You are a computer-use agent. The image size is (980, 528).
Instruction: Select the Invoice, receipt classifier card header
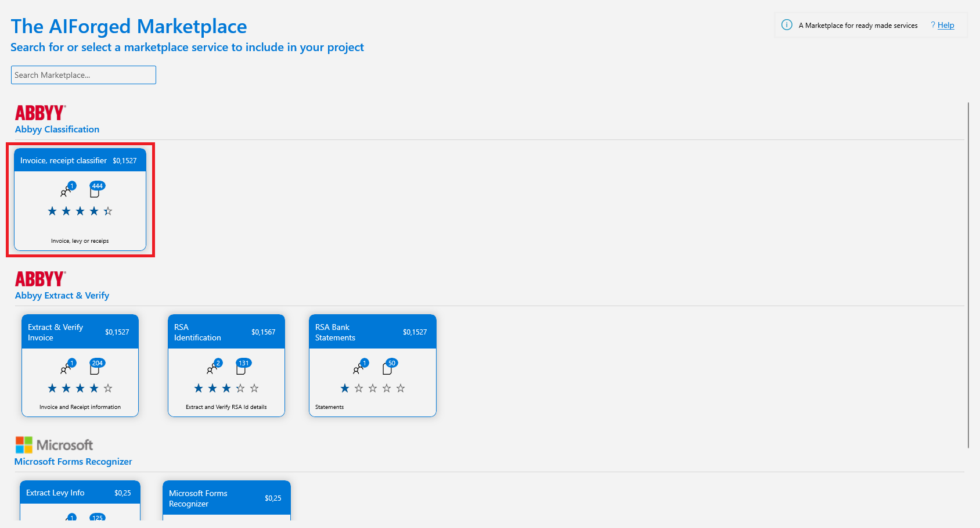tap(80, 160)
